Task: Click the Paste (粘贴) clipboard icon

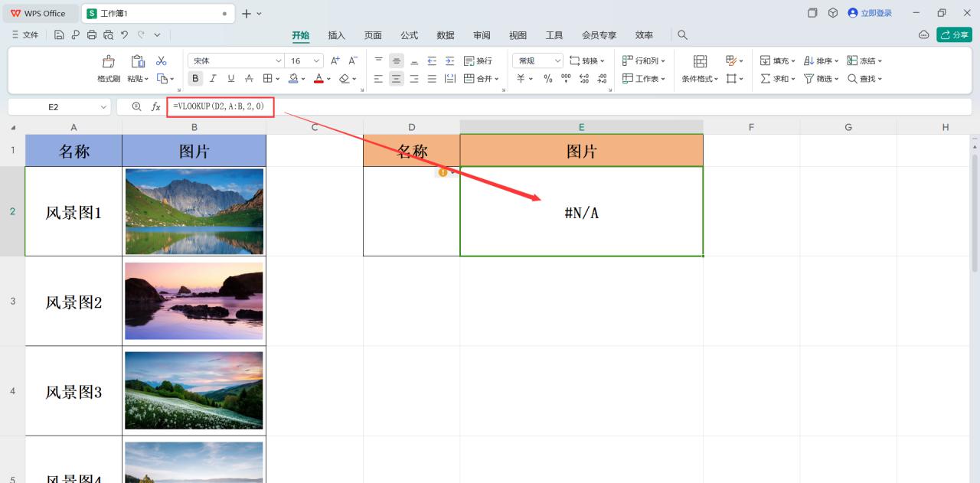Action: 138,61
